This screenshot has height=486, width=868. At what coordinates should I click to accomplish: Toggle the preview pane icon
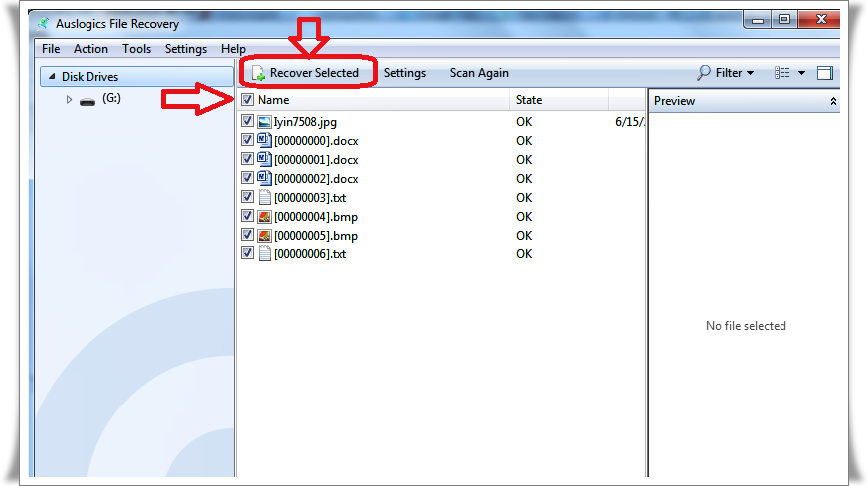coord(825,73)
